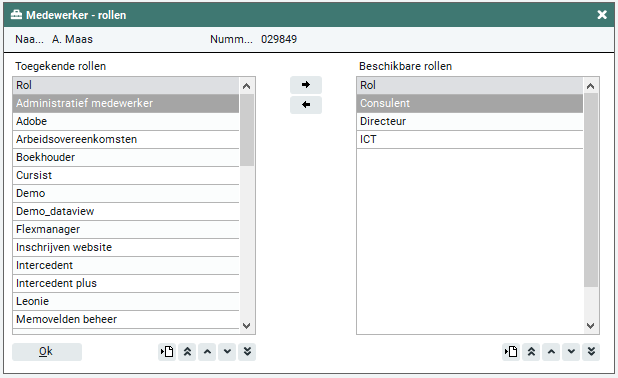Click export icon under Beschikbare rollen list
618x378 pixels.
pos(511,352)
